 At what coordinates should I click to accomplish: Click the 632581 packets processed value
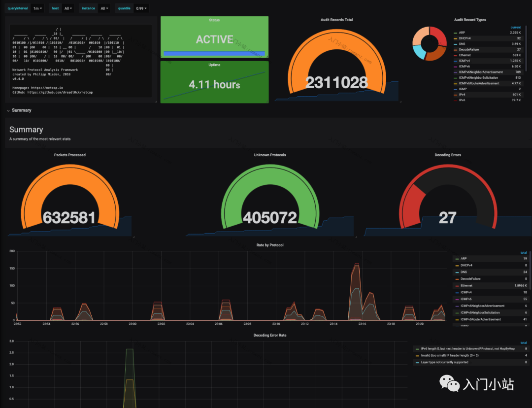69,218
